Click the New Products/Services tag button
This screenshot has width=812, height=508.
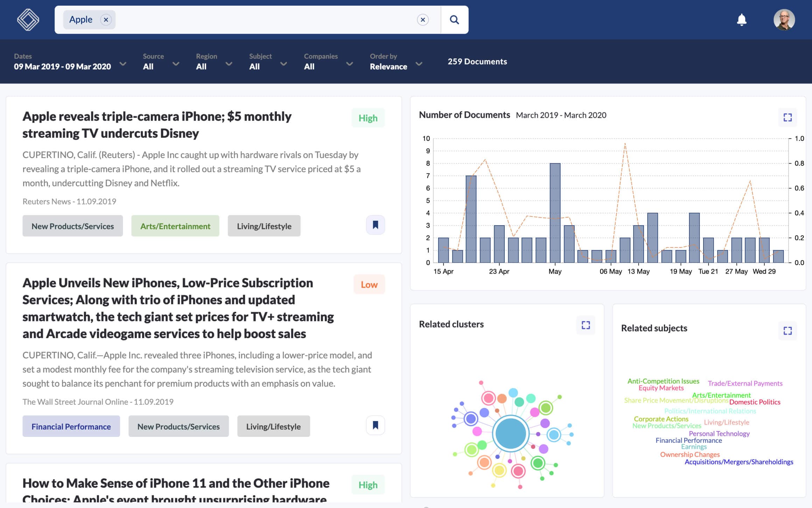pyautogui.click(x=72, y=225)
